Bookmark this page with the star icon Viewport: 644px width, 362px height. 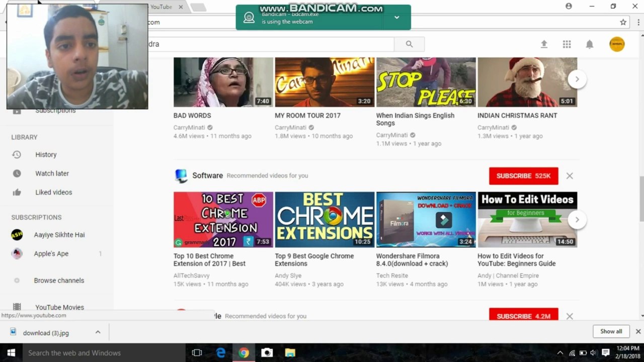pyautogui.click(x=623, y=22)
